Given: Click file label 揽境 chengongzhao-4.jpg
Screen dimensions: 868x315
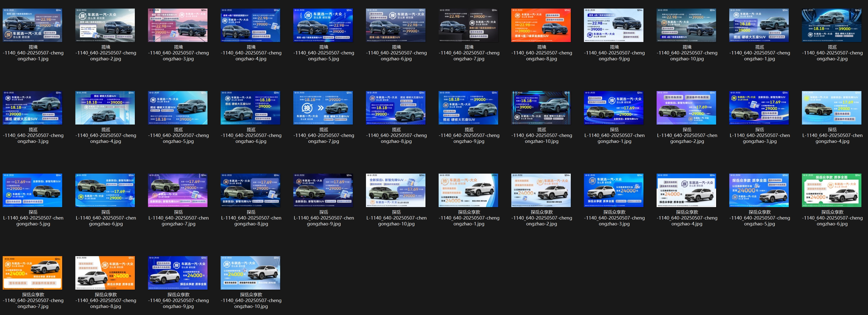Looking at the screenshot, I should coord(251,53).
